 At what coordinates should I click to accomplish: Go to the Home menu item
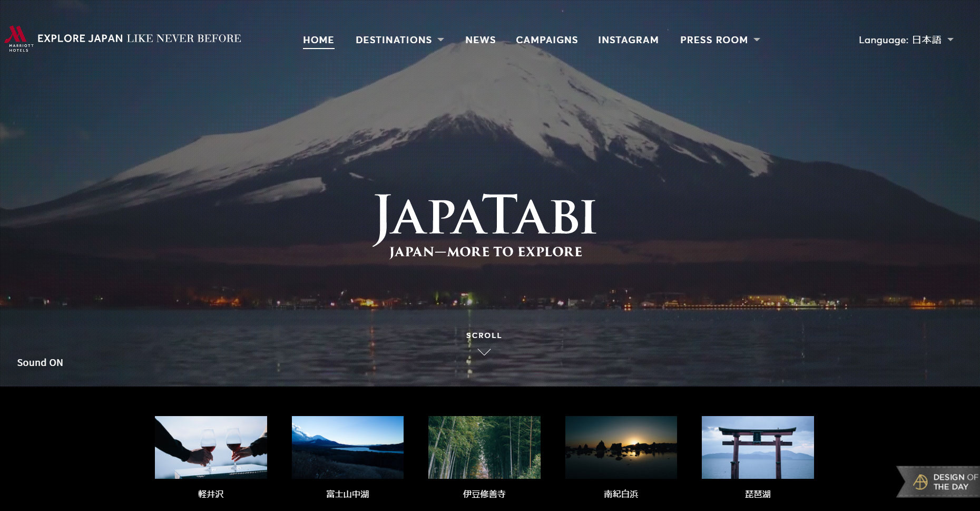318,40
